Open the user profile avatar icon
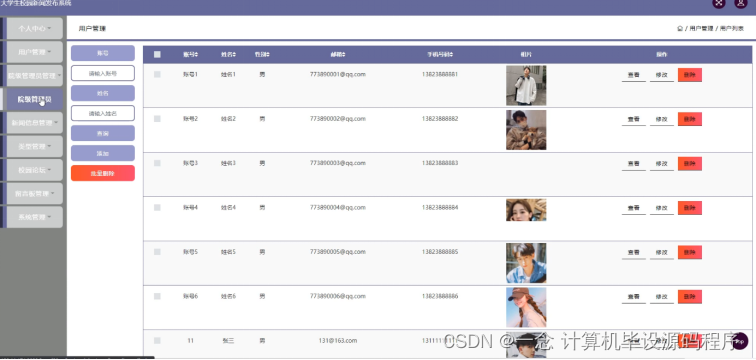Viewport: 756px width, 360px height. (740, 3)
